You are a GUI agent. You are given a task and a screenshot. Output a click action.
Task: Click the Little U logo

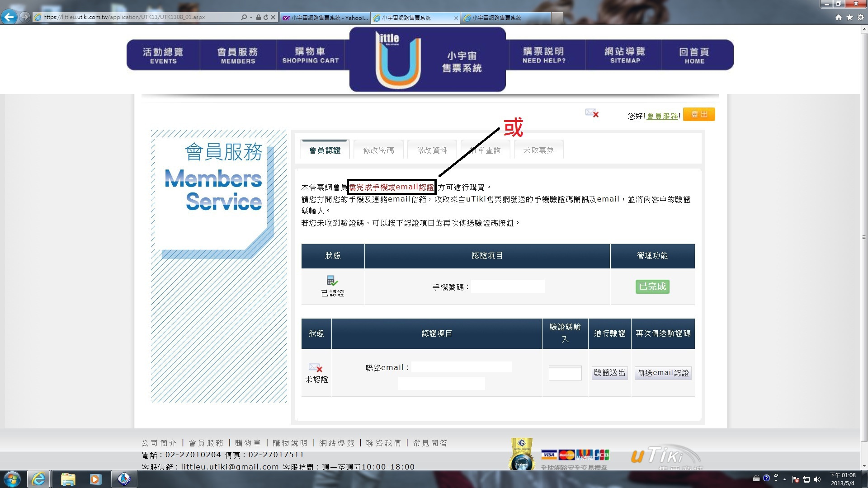coord(398,60)
